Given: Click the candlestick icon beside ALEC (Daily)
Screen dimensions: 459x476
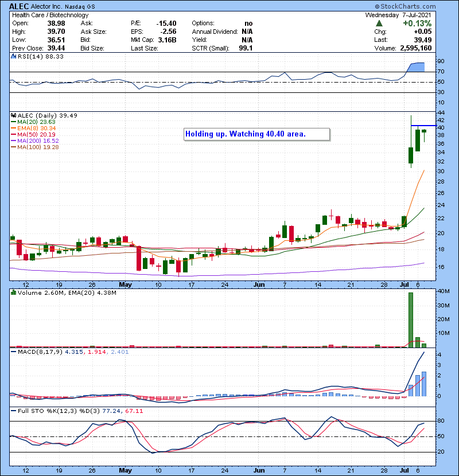Looking at the screenshot, I should pos(13,115).
